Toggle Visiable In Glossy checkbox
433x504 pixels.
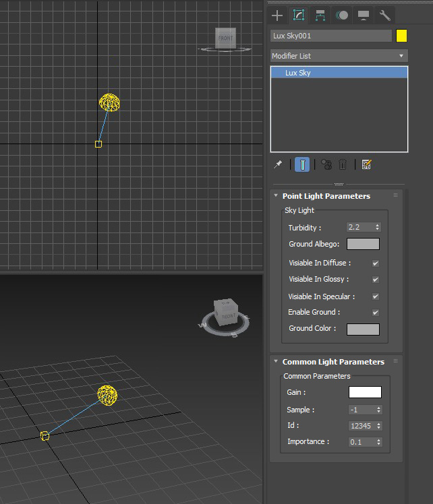(x=376, y=280)
